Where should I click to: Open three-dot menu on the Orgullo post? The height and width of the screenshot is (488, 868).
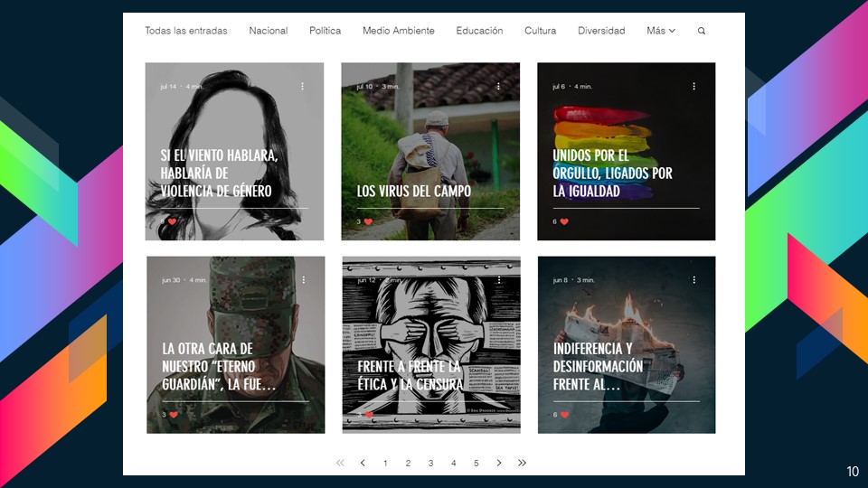(x=694, y=87)
